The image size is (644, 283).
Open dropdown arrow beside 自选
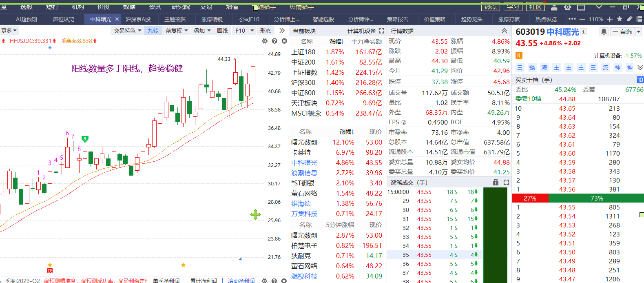pos(638,32)
